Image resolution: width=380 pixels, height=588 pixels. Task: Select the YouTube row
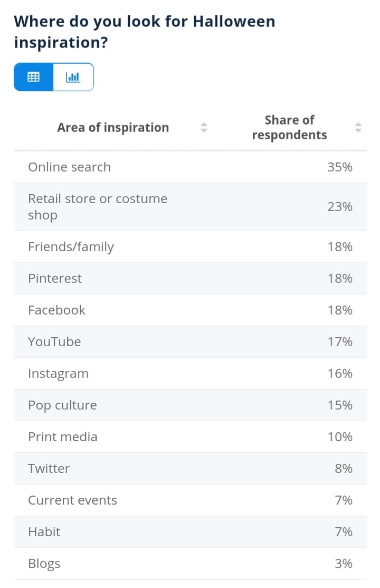coord(191,342)
